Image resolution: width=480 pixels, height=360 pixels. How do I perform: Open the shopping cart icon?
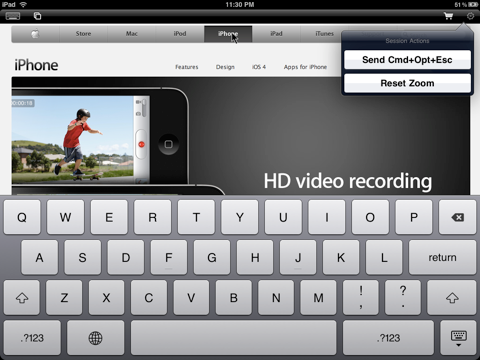coord(448,16)
